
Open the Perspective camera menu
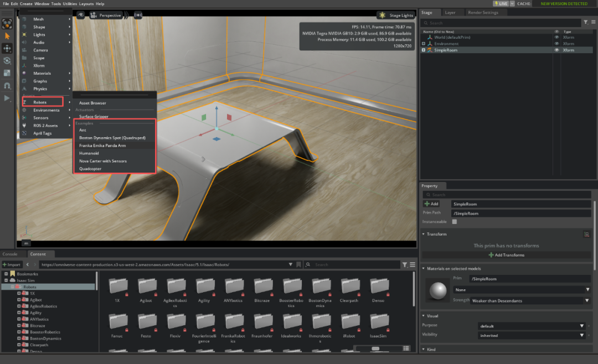pyautogui.click(x=105, y=15)
